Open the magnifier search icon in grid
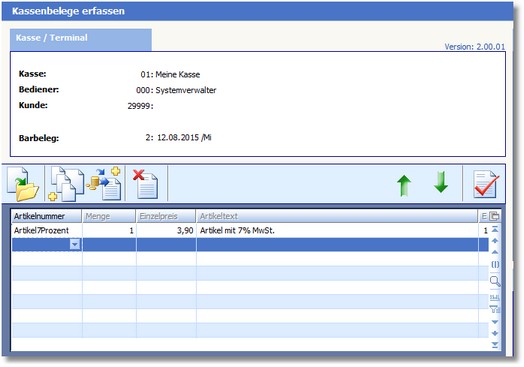Image resolution: width=524 pixels, height=367 pixels. 495,281
